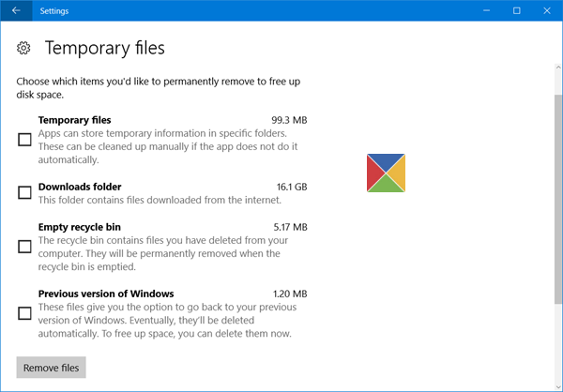Enable the Empty recycle bin checkbox
This screenshot has width=563, height=392.
tap(25, 247)
